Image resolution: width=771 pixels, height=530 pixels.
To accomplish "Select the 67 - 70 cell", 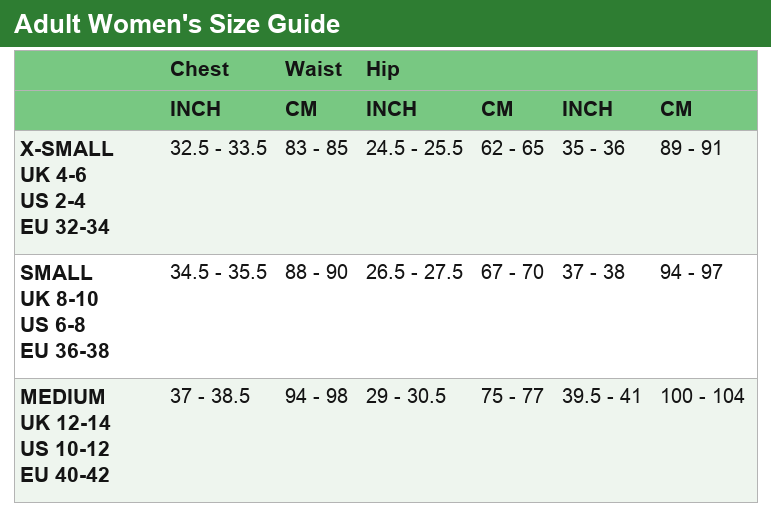I will click(x=512, y=272).
